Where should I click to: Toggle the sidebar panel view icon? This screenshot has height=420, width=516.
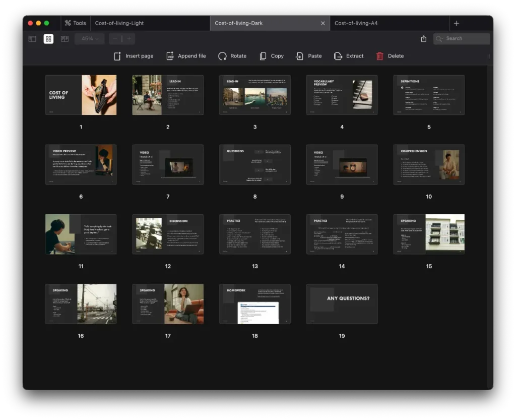click(x=32, y=39)
